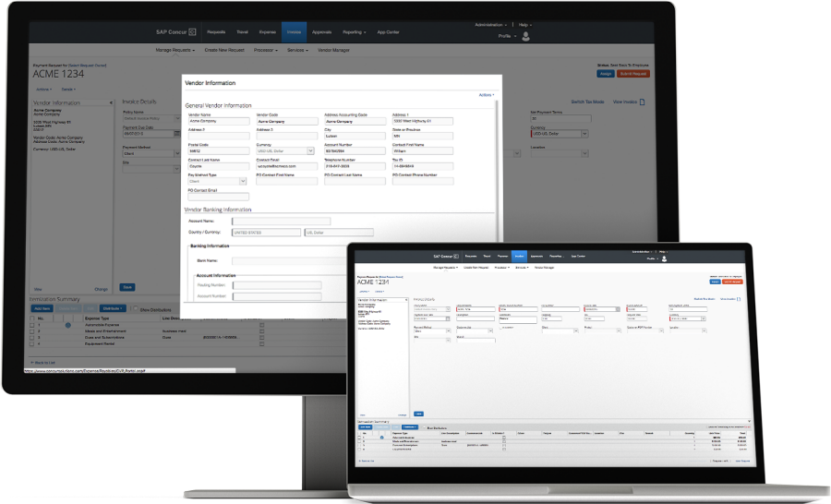Click the Assign button on monitor
Image resolution: width=831 pixels, height=504 pixels.
[x=606, y=74]
